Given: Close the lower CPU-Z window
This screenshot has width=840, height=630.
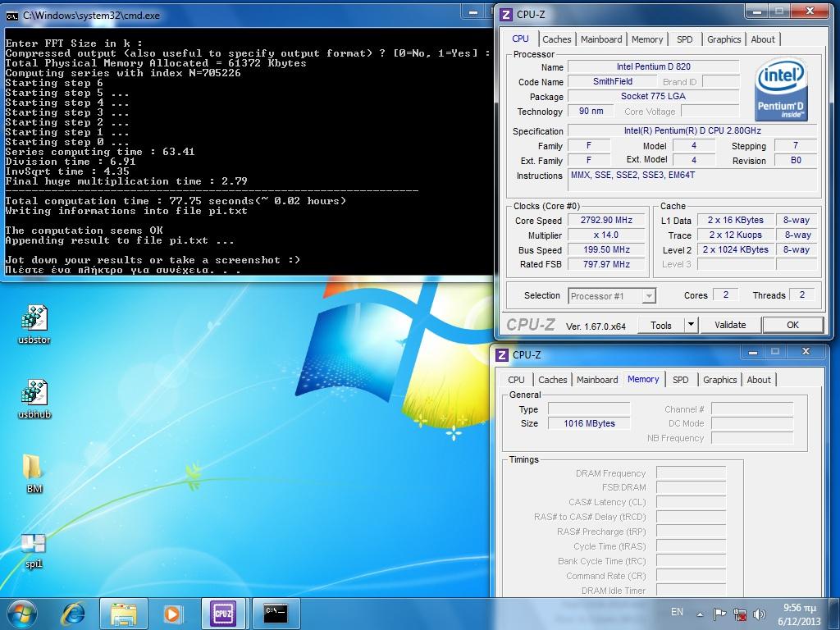Looking at the screenshot, I should tap(806, 351).
